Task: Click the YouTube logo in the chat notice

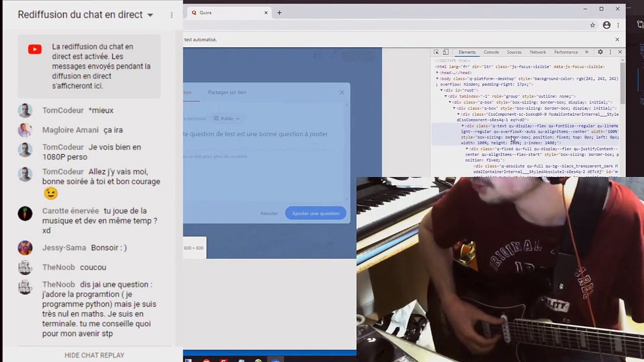Action: click(35, 49)
